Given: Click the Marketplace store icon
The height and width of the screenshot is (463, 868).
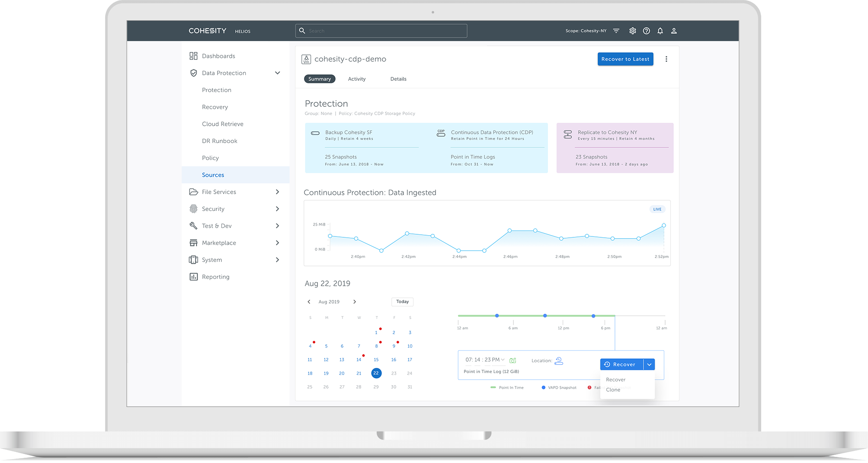Looking at the screenshot, I should point(193,243).
